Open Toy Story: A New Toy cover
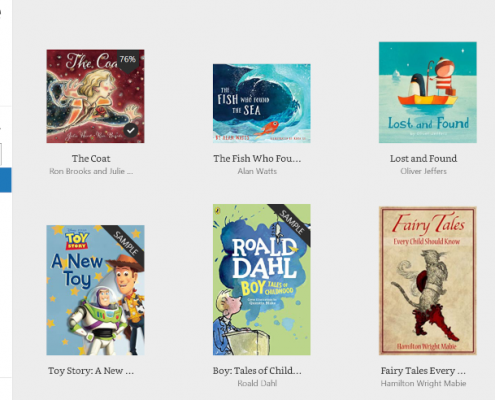The width and height of the screenshot is (495, 400). pos(95,290)
